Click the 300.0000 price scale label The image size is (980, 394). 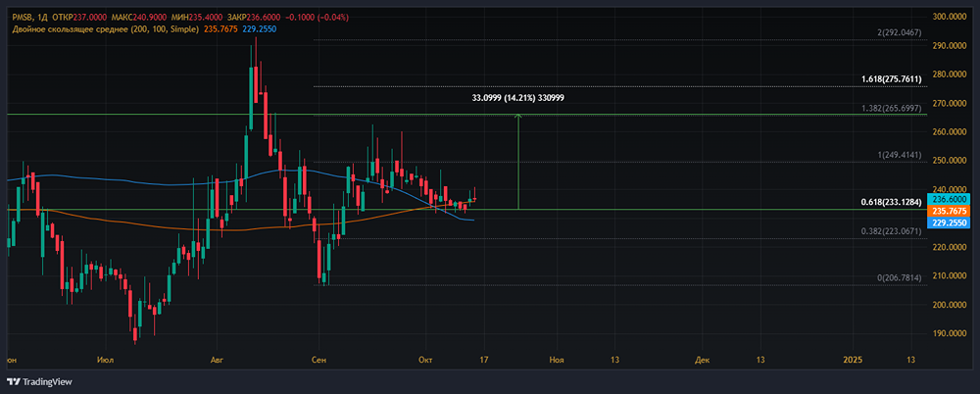coord(949,17)
